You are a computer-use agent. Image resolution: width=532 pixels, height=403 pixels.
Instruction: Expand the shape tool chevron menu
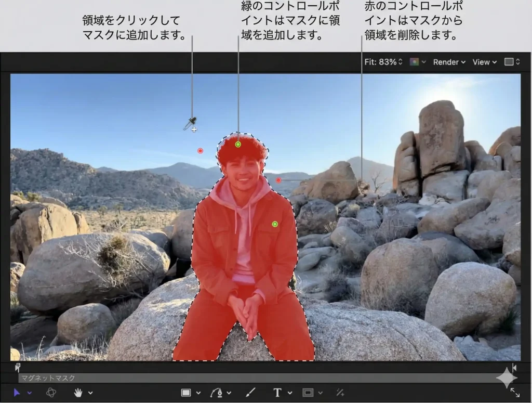pos(198,393)
